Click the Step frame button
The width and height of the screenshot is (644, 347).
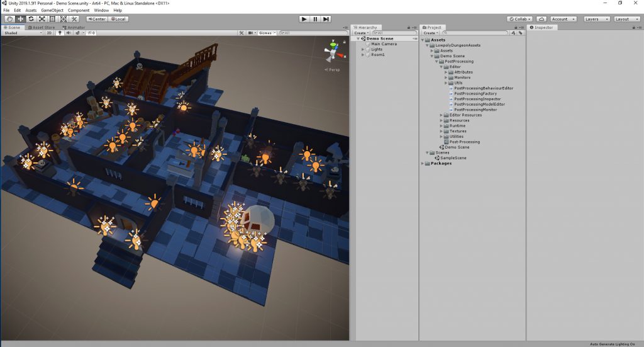(x=326, y=19)
